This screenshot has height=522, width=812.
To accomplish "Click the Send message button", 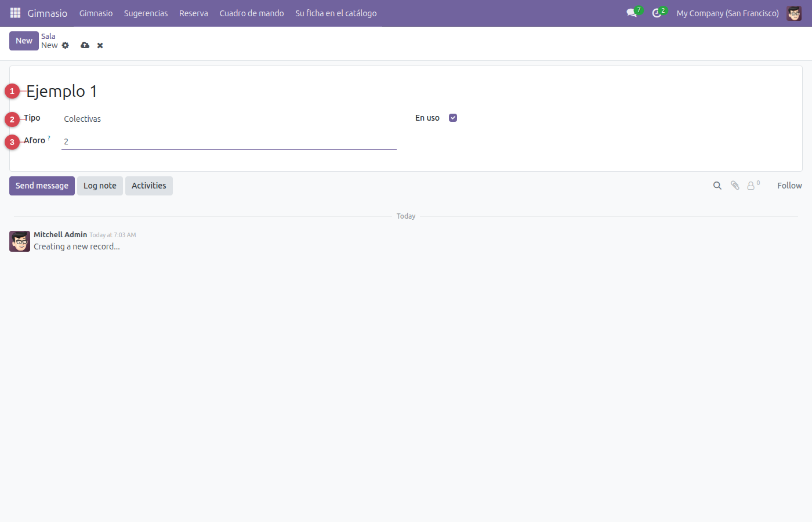I will [x=42, y=186].
